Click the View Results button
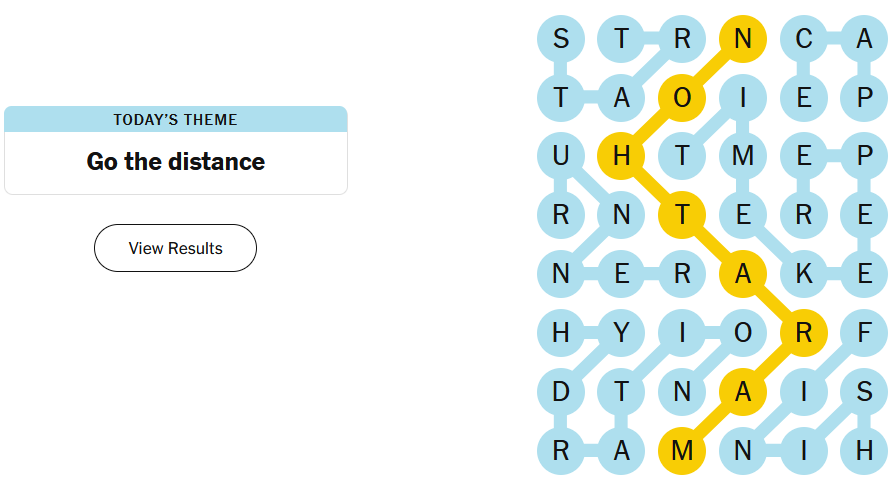Viewport: 891px width, 501px height. click(x=175, y=248)
